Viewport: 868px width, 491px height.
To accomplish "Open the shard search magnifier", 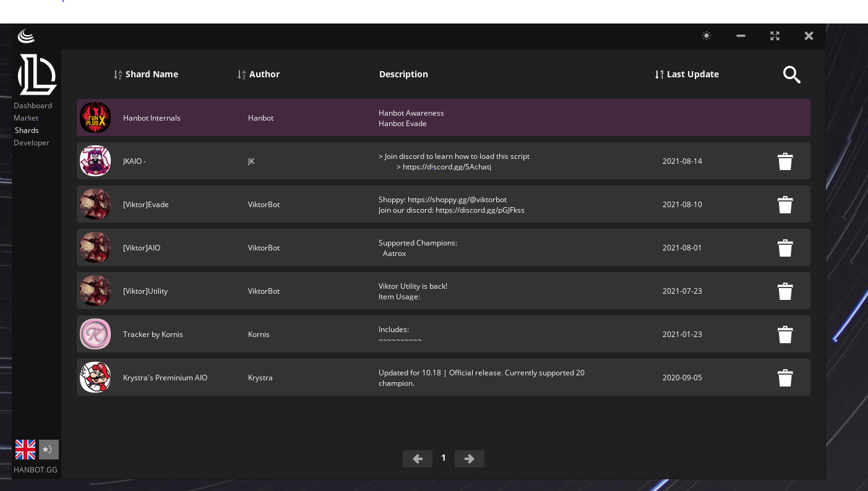I will tap(791, 75).
